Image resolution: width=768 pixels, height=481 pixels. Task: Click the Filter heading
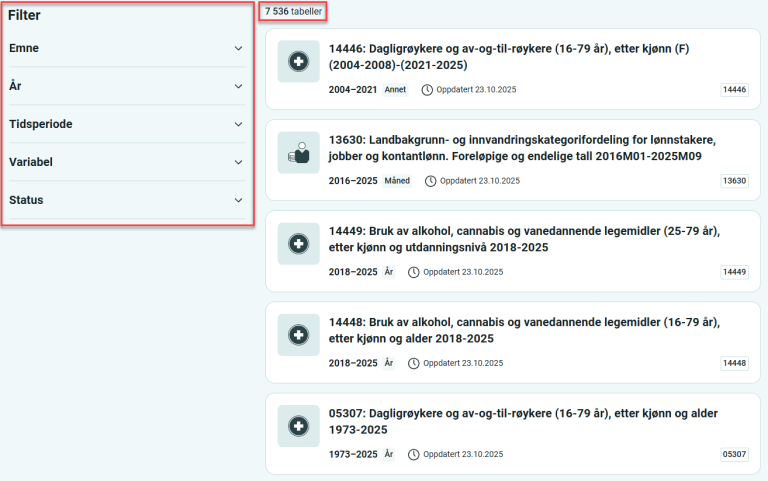24,15
